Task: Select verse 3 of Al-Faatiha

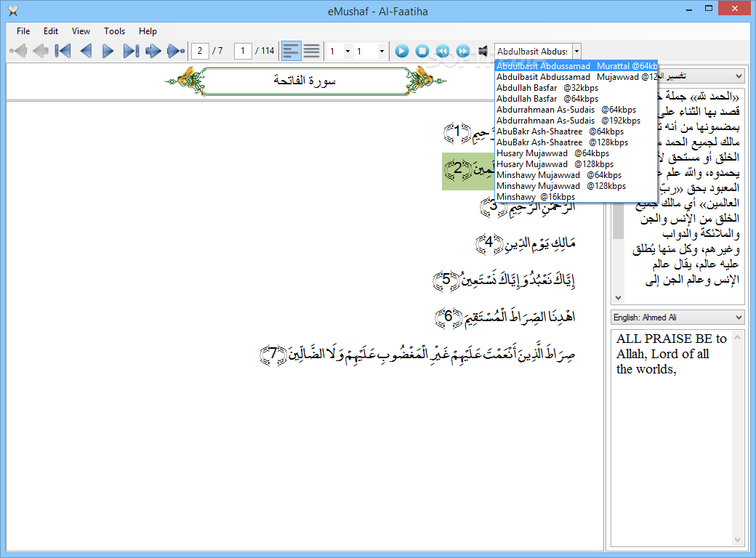Action: click(x=528, y=207)
